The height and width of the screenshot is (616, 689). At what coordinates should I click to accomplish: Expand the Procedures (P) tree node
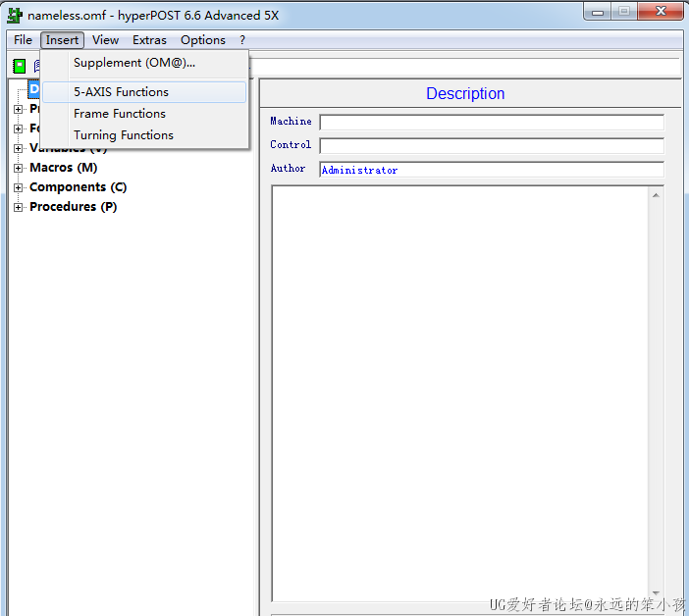18,207
